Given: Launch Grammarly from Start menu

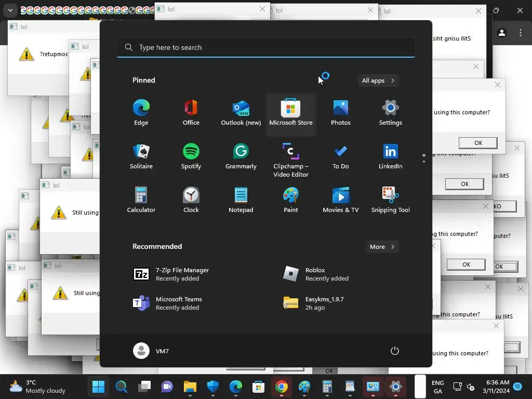Looking at the screenshot, I should pos(241,156).
